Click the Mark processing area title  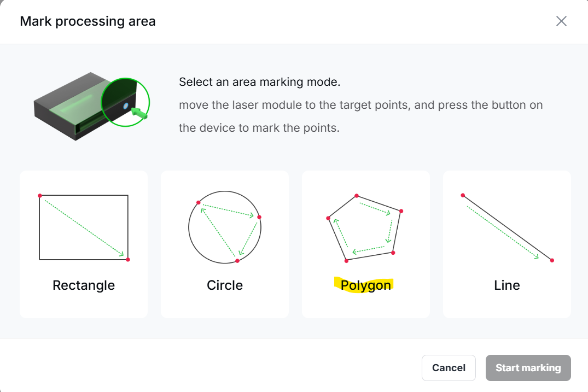(x=88, y=21)
